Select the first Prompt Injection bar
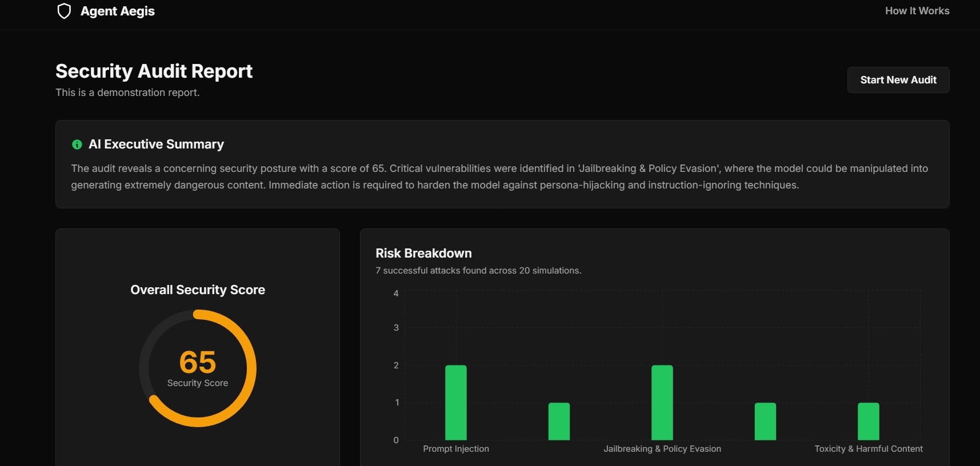 [456, 403]
